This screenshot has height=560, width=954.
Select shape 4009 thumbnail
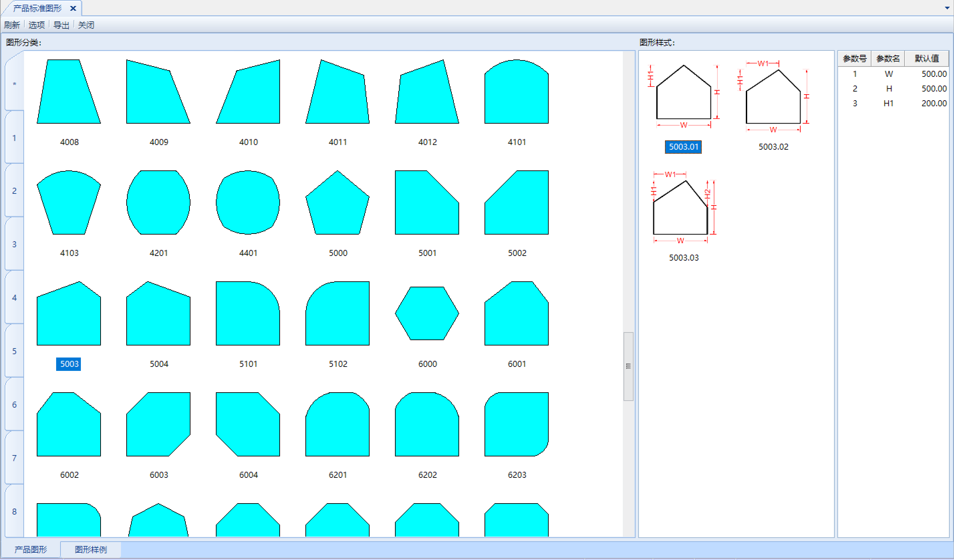(158, 91)
